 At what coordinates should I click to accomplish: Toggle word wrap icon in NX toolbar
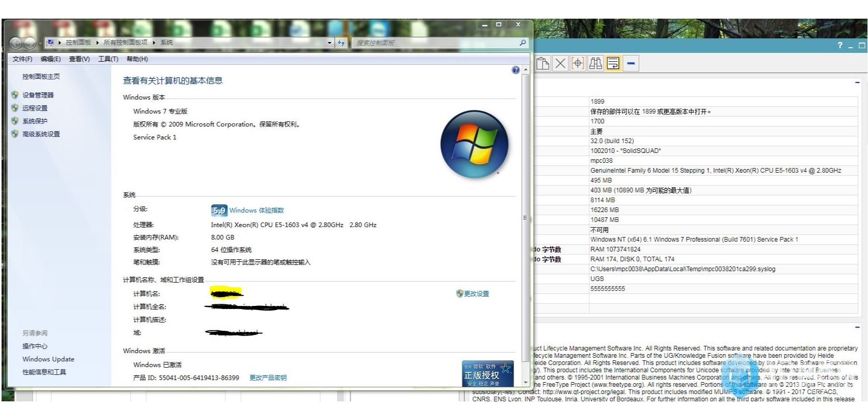[613, 63]
